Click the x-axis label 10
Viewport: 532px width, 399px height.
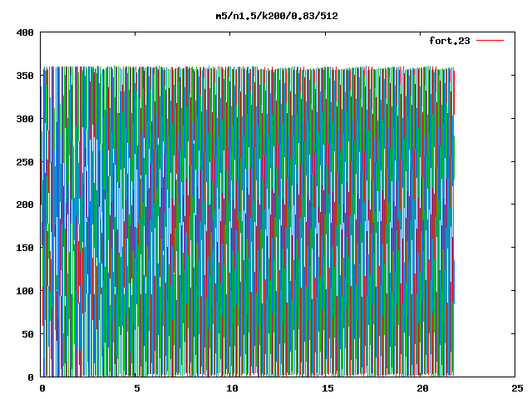coord(232,388)
